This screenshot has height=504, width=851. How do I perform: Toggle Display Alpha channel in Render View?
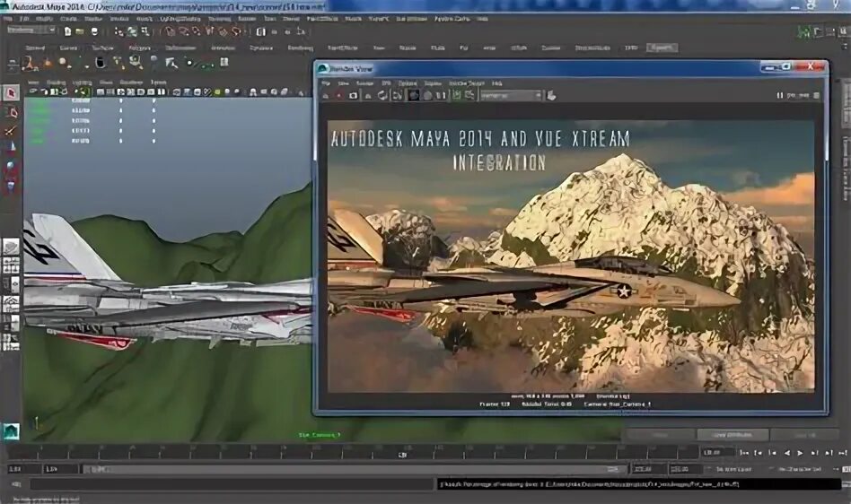pyautogui.click(x=427, y=95)
